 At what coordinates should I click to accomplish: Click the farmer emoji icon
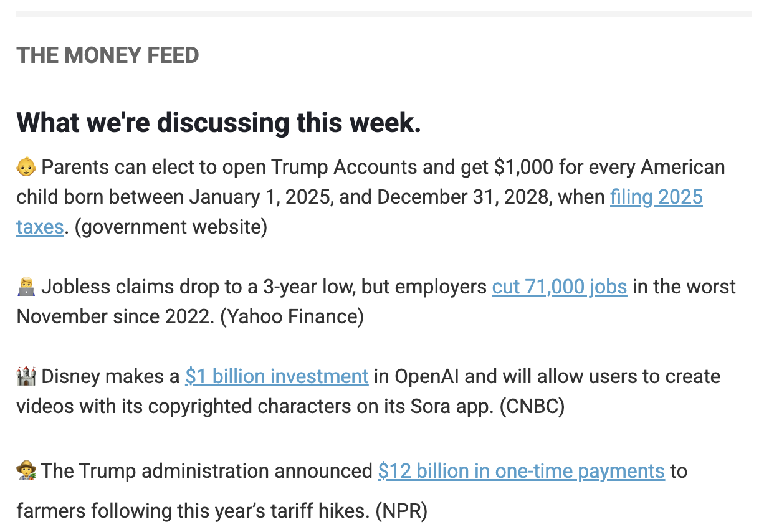(x=26, y=471)
